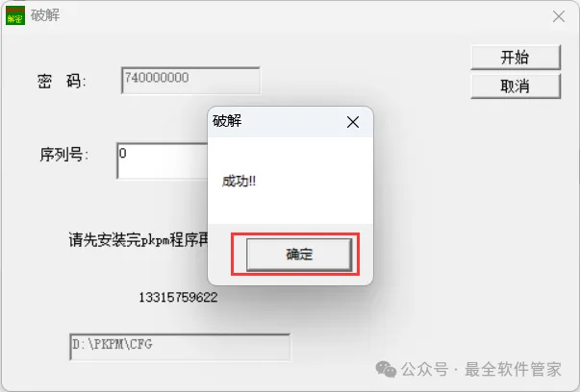The height and width of the screenshot is (392, 580).
Task: Click the 请先安装完pkpm程序 instruction text
Action: [x=139, y=240]
